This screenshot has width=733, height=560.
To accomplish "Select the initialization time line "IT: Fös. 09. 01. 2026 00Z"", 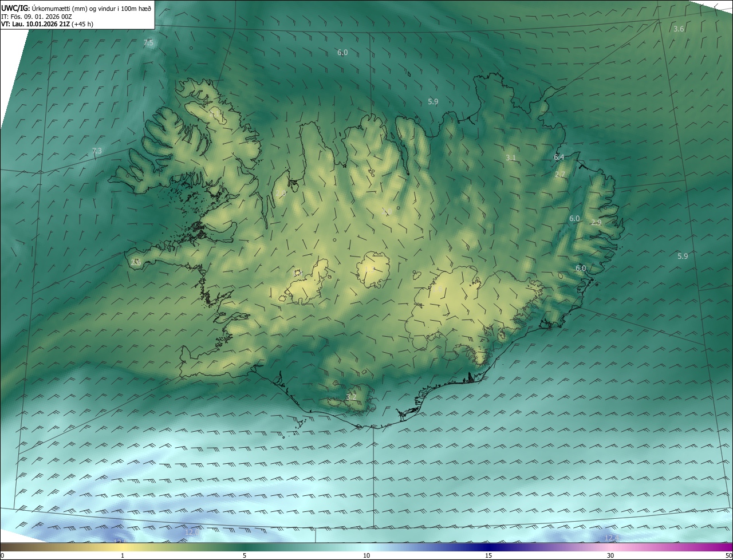I will pyautogui.click(x=37, y=17).
